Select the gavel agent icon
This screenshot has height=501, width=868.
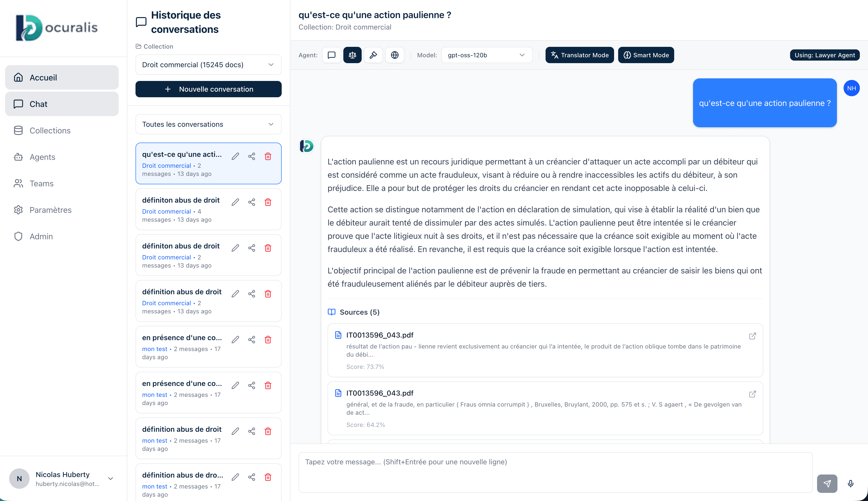[373, 55]
